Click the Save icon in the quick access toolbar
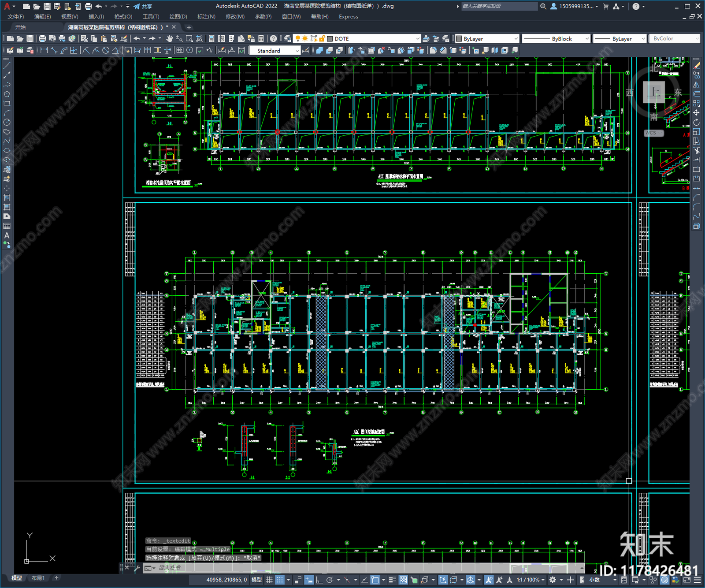 click(x=47, y=6)
